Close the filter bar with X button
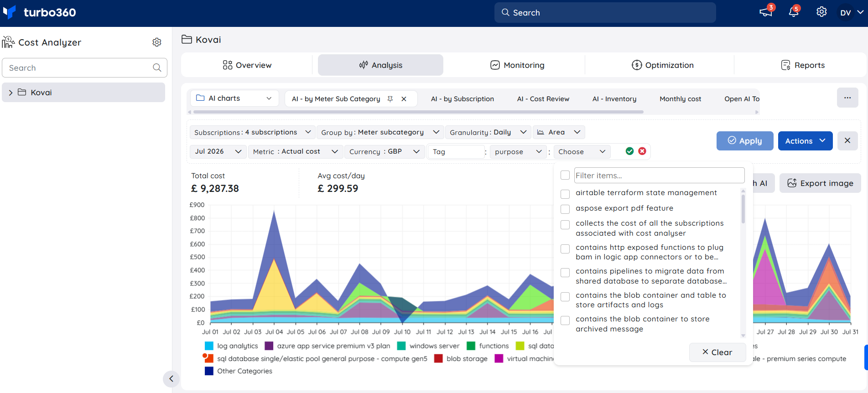This screenshot has height=393, width=868. 847,141
